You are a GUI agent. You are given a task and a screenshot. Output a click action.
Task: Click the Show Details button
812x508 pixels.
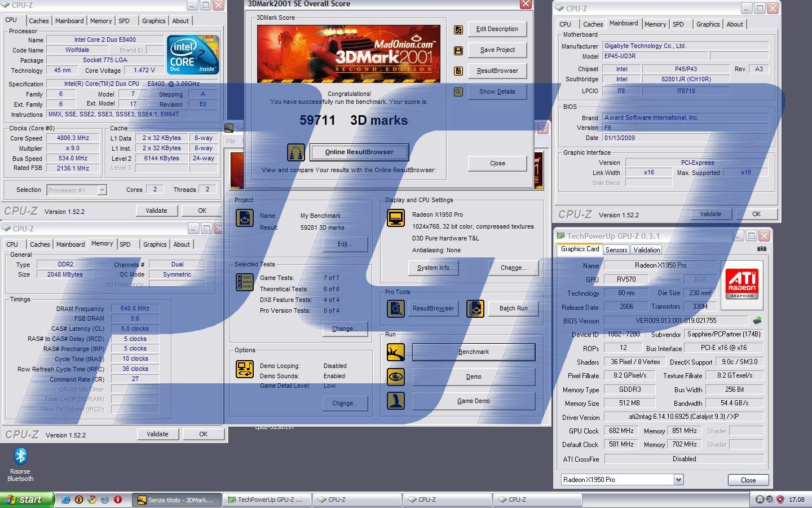click(x=497, y=92)
